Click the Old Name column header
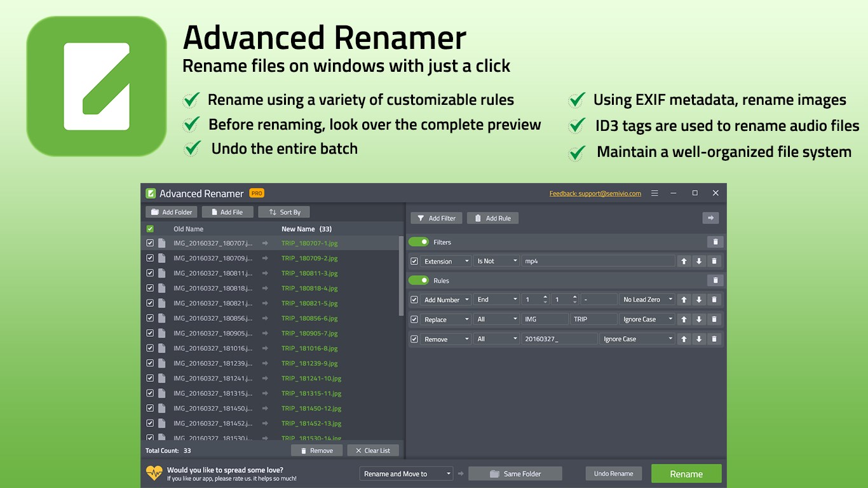This screenshot has height=488, width=868. click(x=189, y=229)
